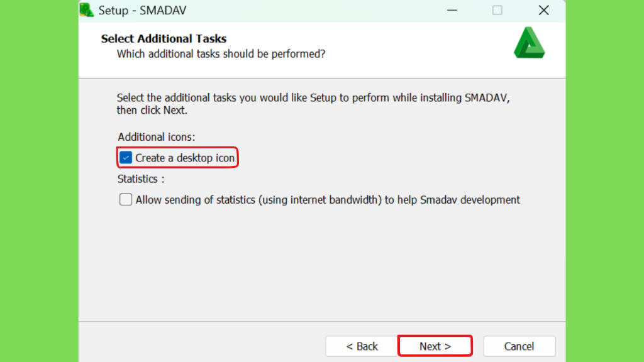644x362 pixels.
Task: Click the 'Which additional tasks should be performed?' subheading
Action: pyautogui.click(x=221, y=54)
